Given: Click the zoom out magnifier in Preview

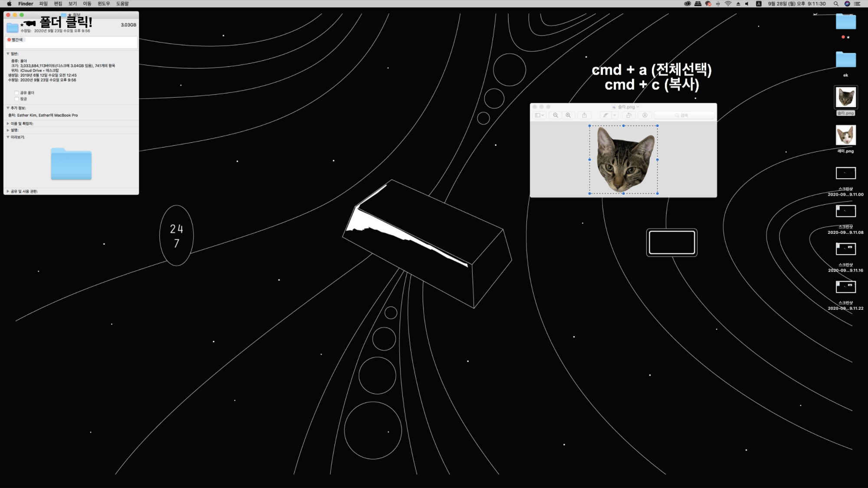Looking at the screenshot, I should click(556, 115).
